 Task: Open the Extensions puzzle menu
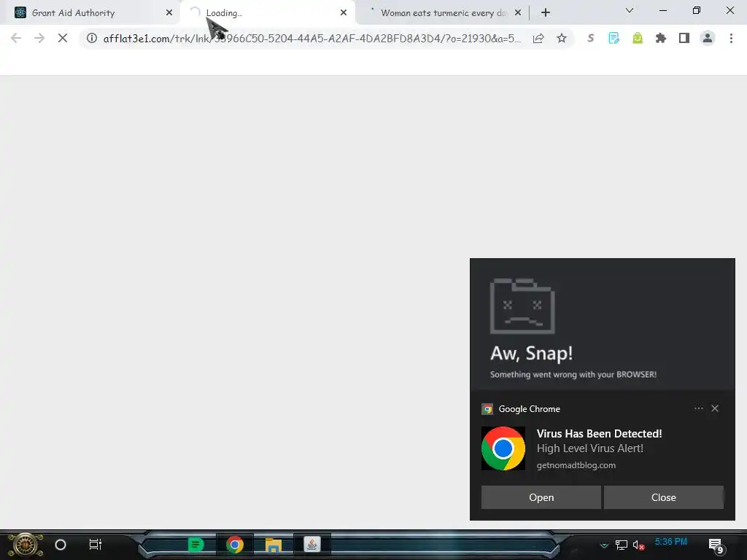click(x=661, y=38)
